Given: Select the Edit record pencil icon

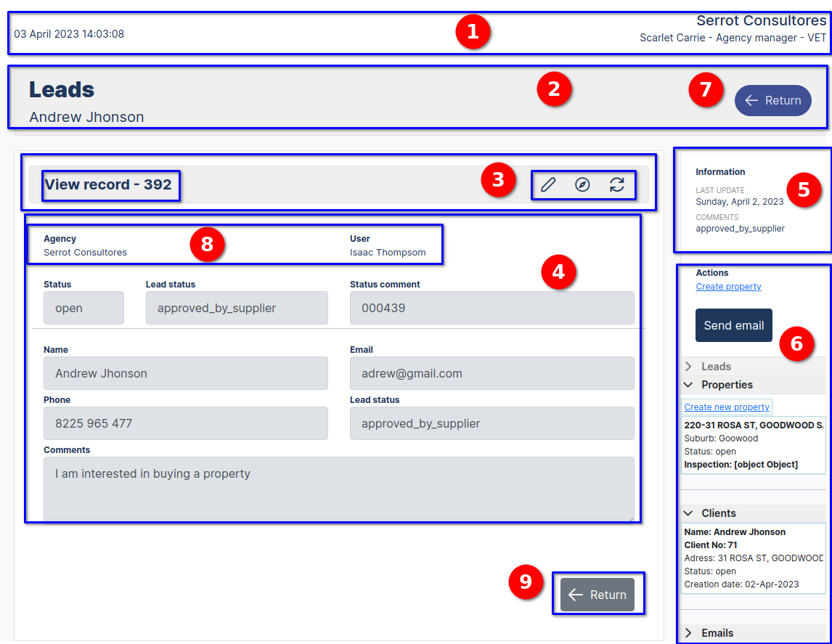Looking at the screenshot, I should coord(547,185).
